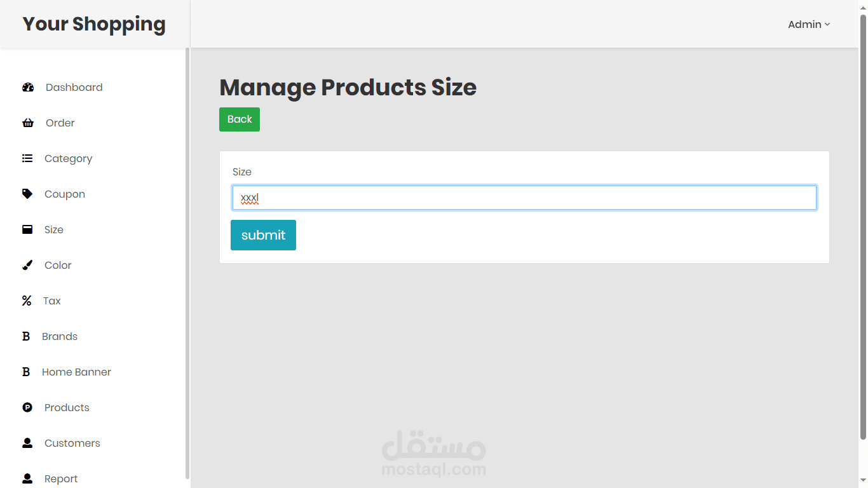Click the Tax percent icon
Image resolution: width=868 pixels, height=488 pixels.
point(27,301)
